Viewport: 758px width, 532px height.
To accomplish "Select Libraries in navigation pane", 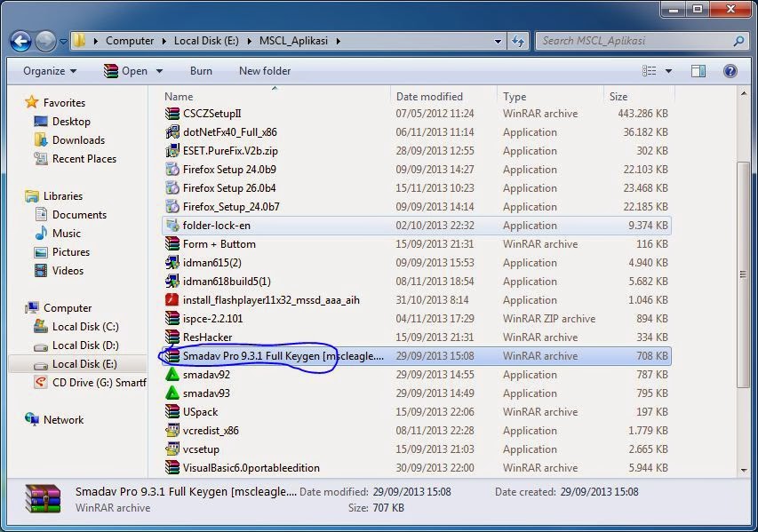I will pos(63,196).
